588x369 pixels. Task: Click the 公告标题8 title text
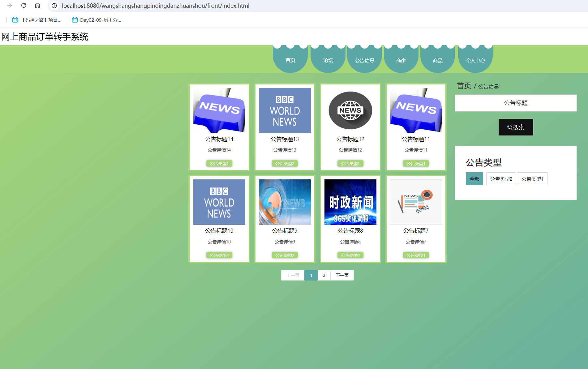click(x=350, y=231)
